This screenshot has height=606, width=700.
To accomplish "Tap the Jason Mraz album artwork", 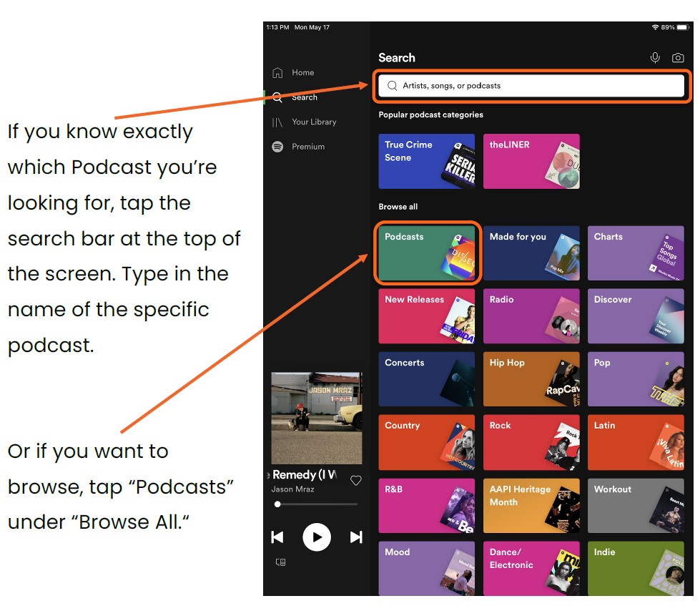I will 317,419.
